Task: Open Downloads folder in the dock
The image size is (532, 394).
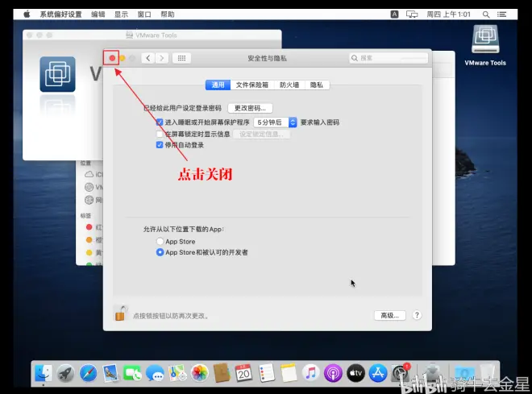Action: pyautogui.click(x=465, y=373)
